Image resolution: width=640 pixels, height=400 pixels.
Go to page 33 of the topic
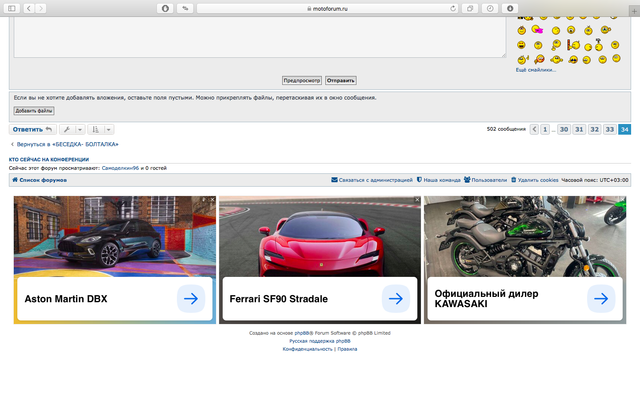click(x=609, y=129)
